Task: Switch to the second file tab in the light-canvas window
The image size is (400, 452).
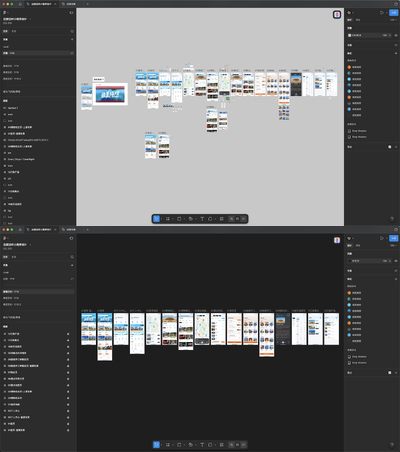Action: pyautogui.click(x=69, y=4)
